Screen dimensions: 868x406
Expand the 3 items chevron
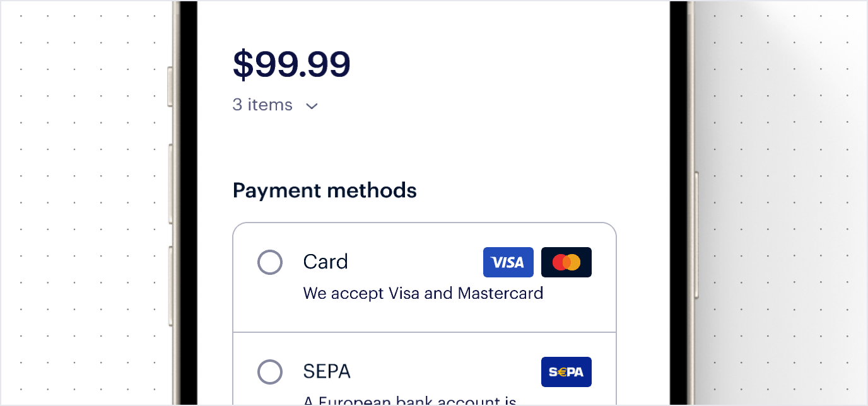click(x=312, y=106)
